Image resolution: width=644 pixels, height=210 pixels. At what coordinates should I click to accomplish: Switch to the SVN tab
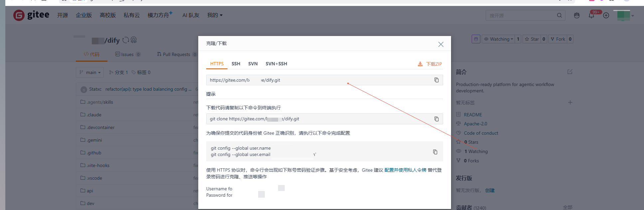(253, 64)
